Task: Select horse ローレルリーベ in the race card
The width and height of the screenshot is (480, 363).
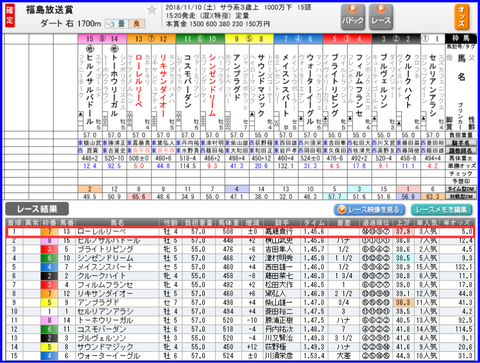Action: pyautogui.click(x=139, y=81)
